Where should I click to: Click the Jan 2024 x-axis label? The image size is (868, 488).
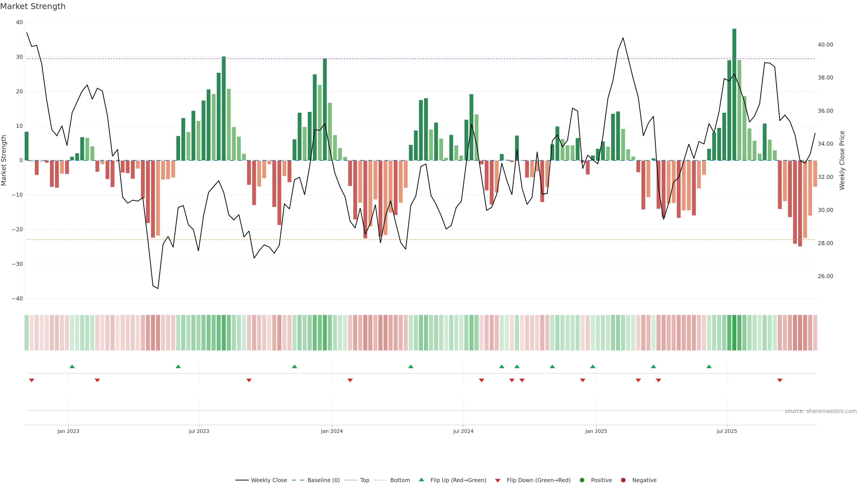332,431
